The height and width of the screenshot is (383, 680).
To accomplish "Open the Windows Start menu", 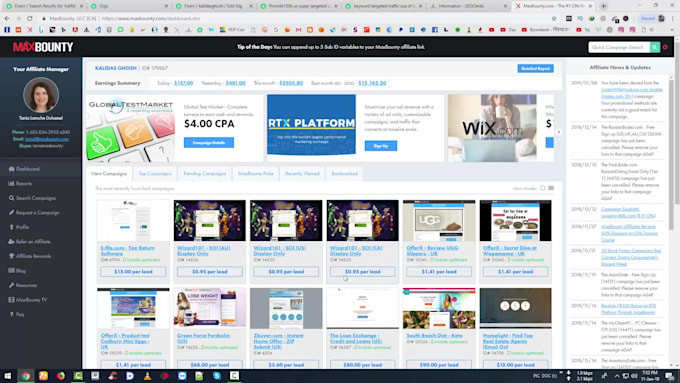I will coord(7,376).
